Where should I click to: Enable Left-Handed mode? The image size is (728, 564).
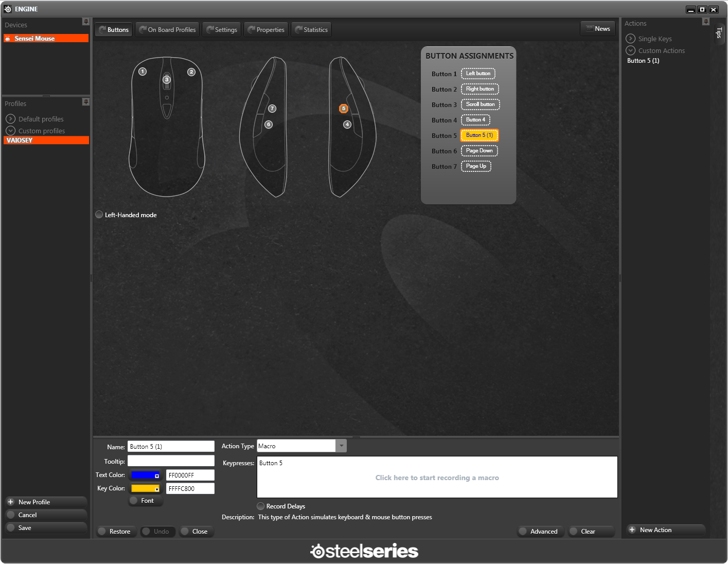99,215
